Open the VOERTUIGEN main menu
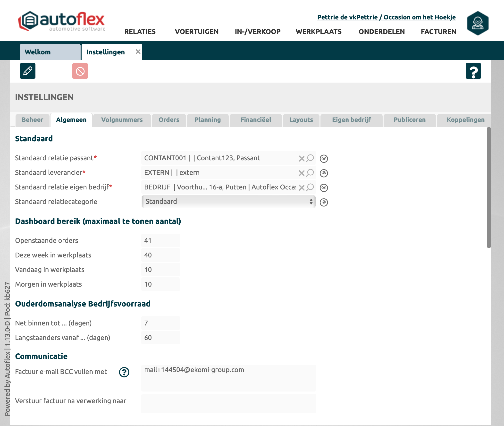This screenshot has width=504, height=426. (197, 32)
